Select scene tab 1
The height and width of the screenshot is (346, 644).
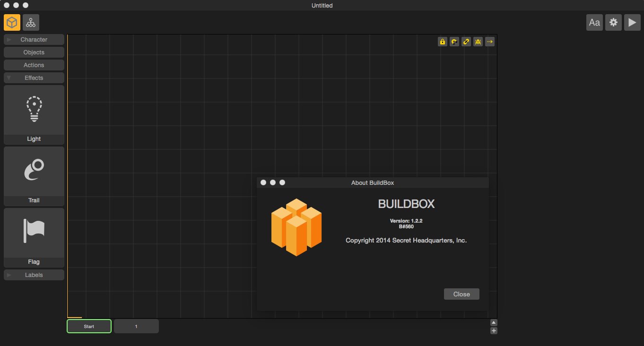tap(136, 326)
